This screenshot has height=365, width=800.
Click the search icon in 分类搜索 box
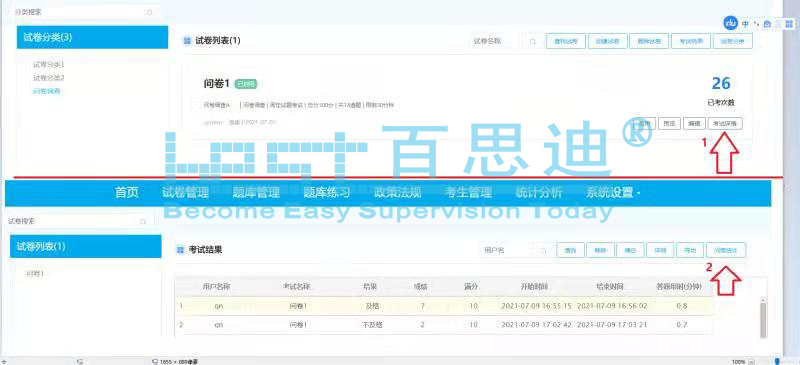[x=149, y=12]
